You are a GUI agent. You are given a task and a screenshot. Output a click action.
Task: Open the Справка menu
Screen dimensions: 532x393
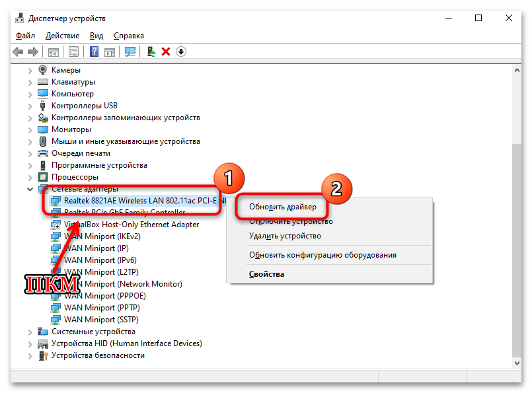tap(128, 36)
